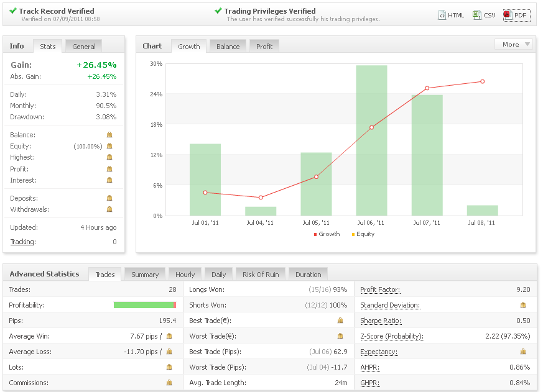Select the Growth chart tab
This screenshot has height=392, width=543.
point(188,47)
